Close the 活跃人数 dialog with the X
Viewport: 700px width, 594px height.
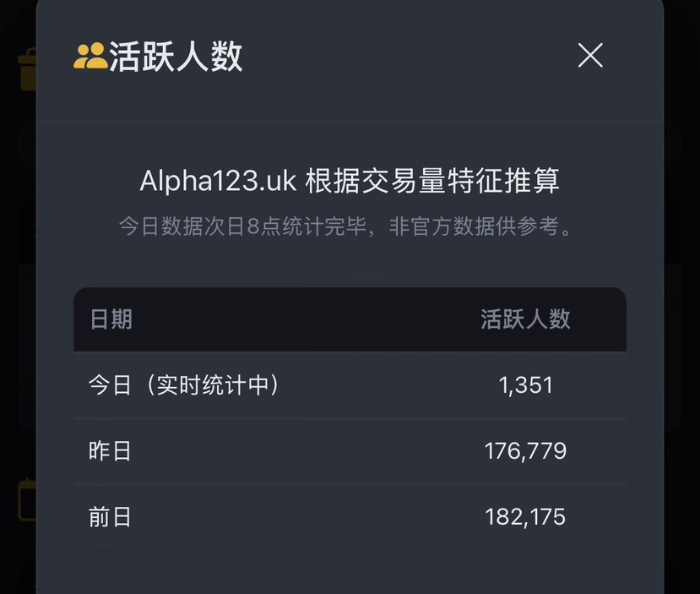pos(590,56)
